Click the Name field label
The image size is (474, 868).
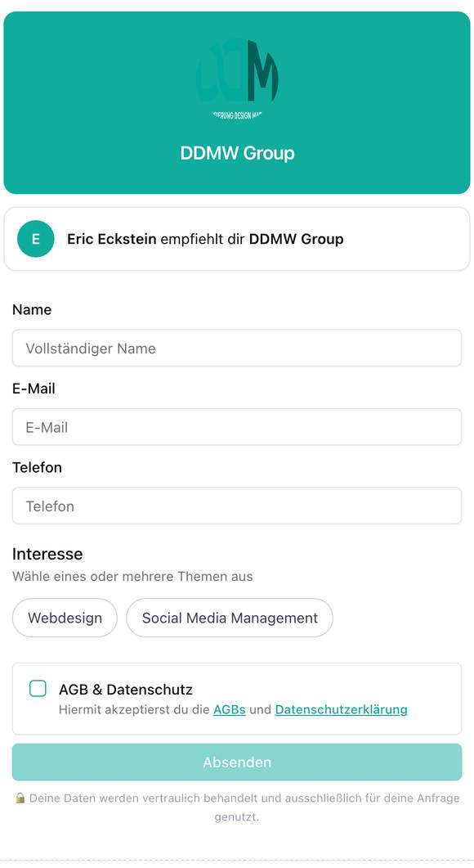tap(32, 309)
